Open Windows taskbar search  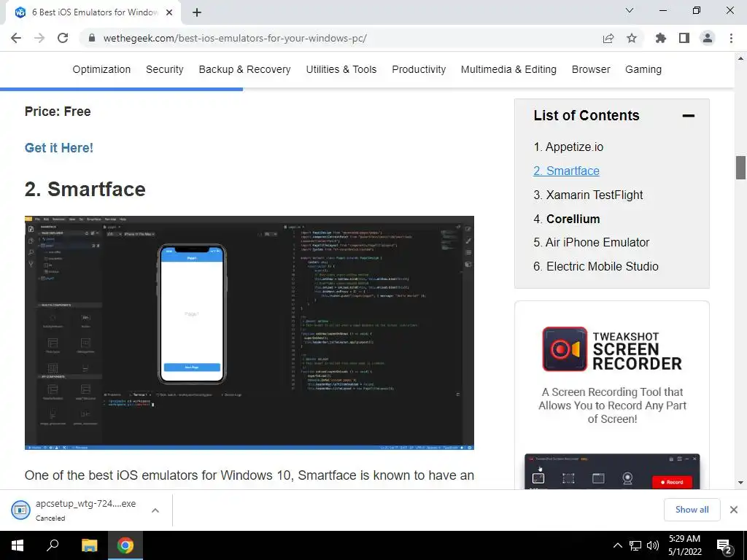click(x=53, y=545)
